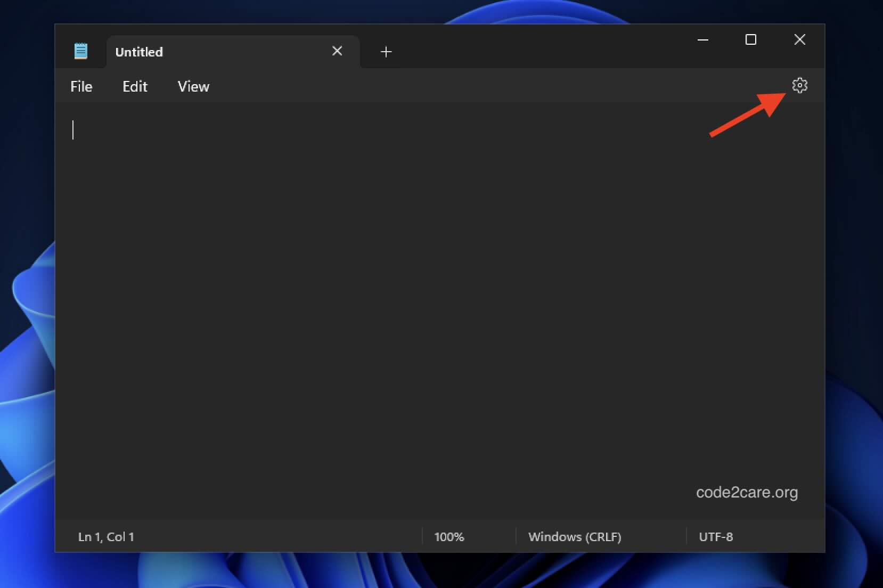Click the UTF-8 encoding indicator
The width and height of the screenshot is (883, 588).
pyautogui.click(x=715, y=537)
